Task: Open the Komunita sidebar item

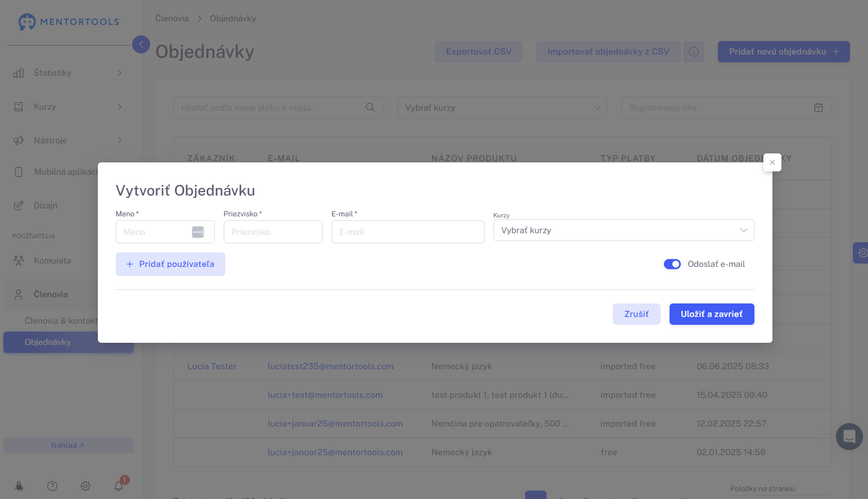Action: (x=52, y=261)
